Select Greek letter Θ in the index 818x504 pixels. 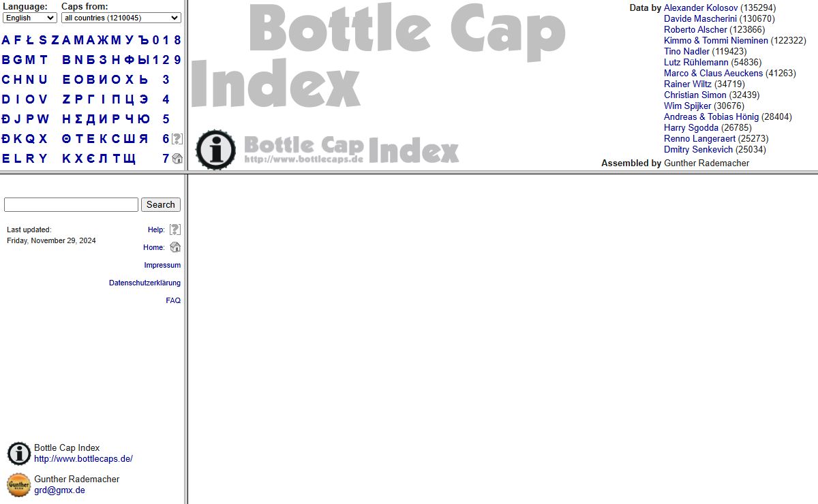tap(66, 139)
